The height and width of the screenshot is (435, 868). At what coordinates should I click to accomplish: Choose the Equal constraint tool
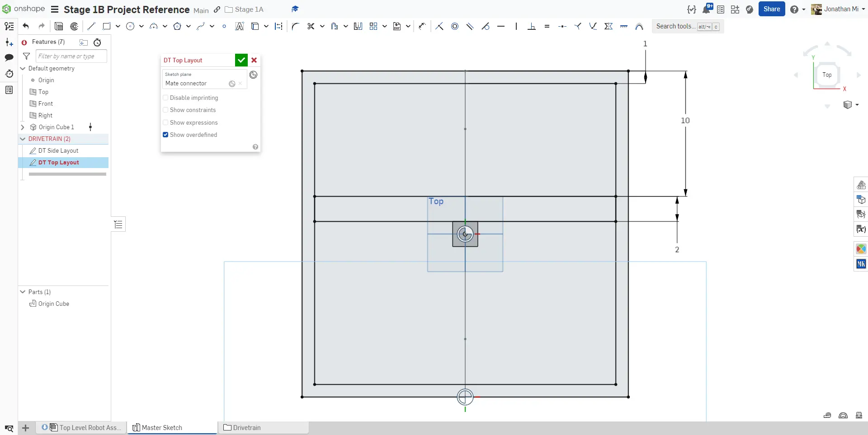547,27
